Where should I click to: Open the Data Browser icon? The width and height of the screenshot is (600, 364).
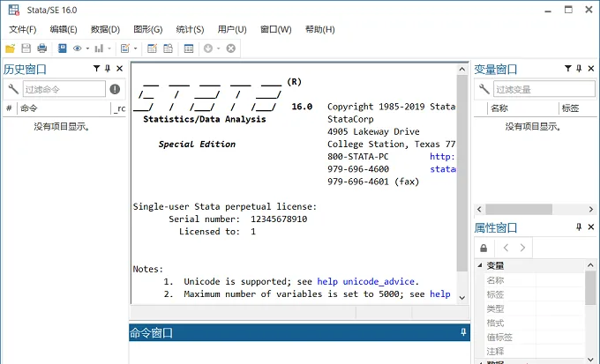pos(168,48)
